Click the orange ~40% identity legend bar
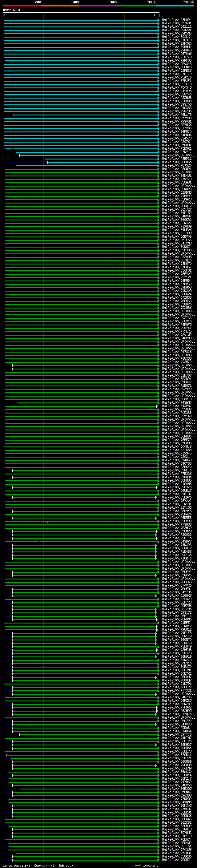Screen dimensions: 197x868 point(60,6)
